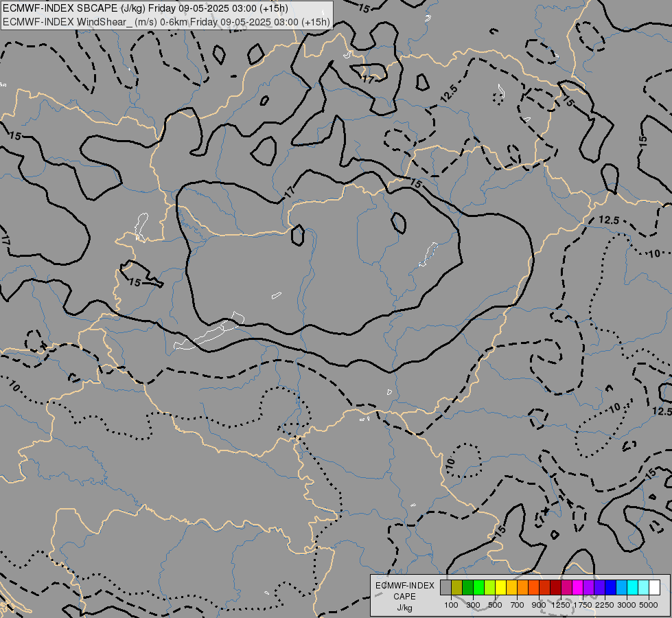The width and height of the screenshot is (672, 618).
Task: Click the magenta legend swatch
Action: point(578,587)
